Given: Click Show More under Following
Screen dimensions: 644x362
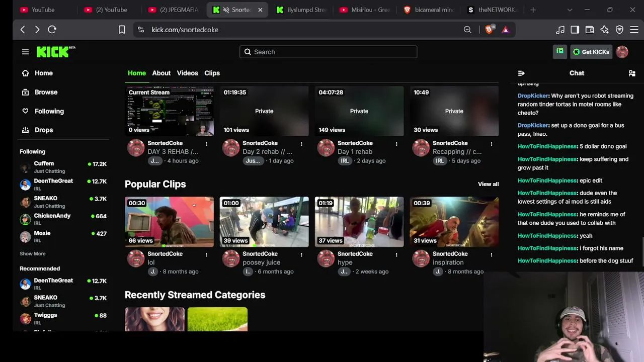Looking at the screenshot, I should pyautogui.click(x=33, y=254).
